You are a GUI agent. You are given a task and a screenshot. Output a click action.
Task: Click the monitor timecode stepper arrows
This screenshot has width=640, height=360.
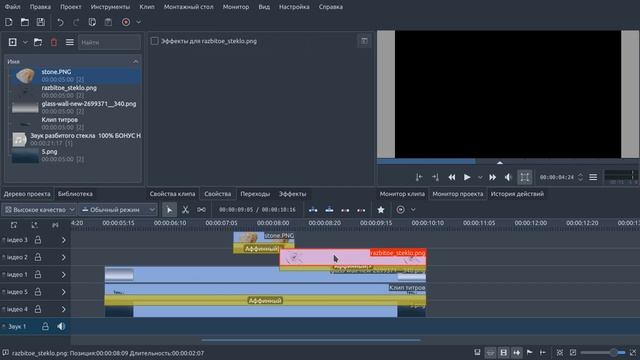coord(580,177)
